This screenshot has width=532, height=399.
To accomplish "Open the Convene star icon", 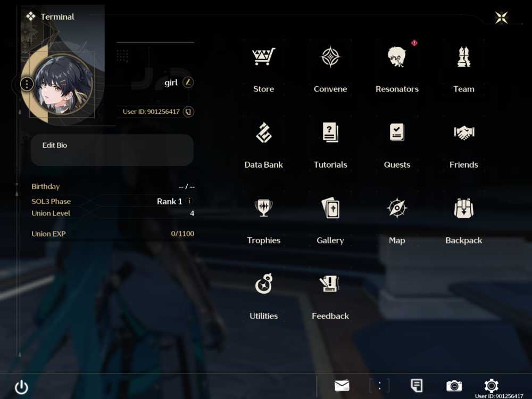I will click(x=330, y=57).
